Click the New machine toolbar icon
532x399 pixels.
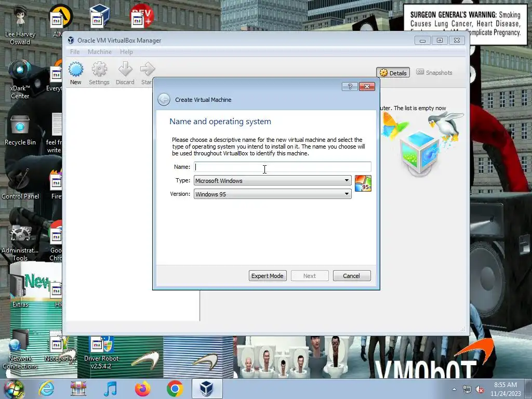pos(76,73)
